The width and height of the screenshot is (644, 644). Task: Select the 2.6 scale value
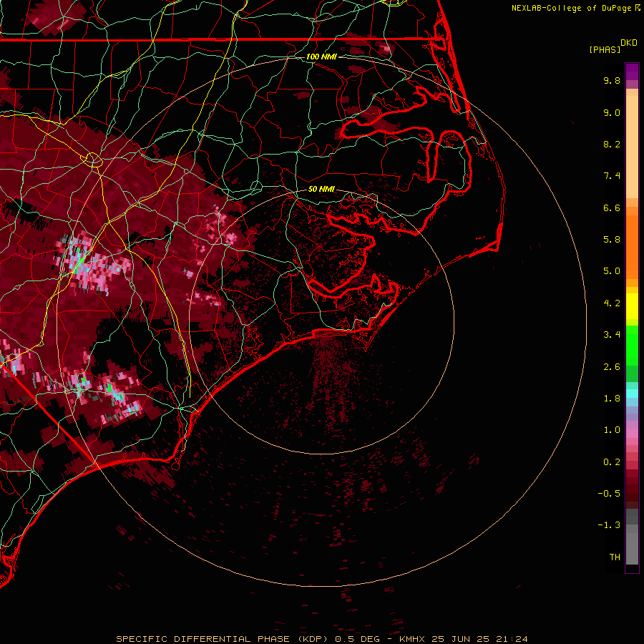point(612,366)
